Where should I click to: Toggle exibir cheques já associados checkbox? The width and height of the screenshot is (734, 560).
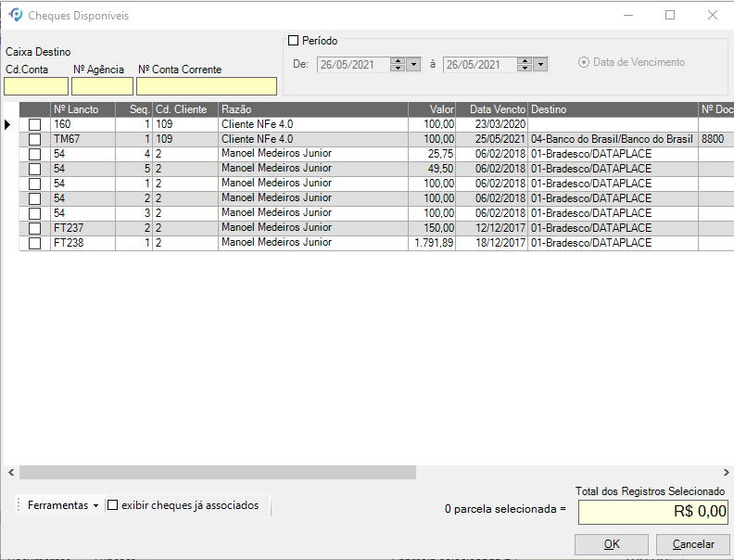[x=113, y=505]
